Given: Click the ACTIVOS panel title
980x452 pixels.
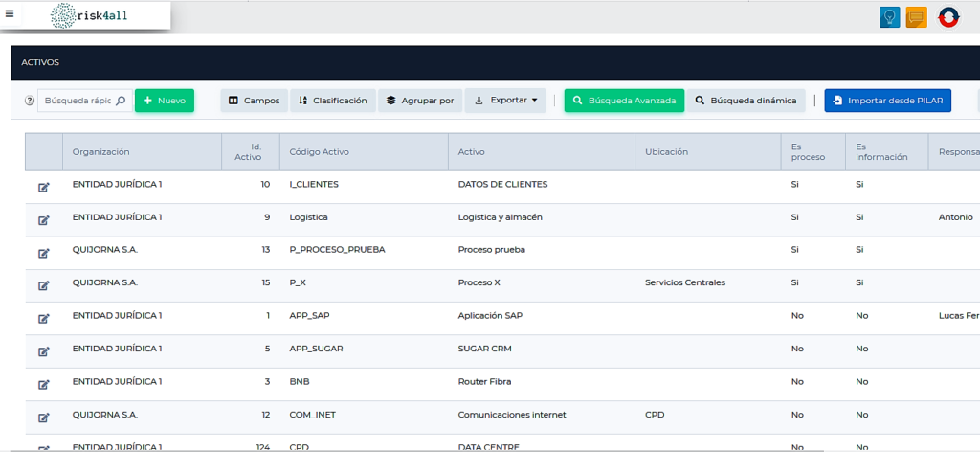Looking at the screenshot, I should click(x=40, y=62).
